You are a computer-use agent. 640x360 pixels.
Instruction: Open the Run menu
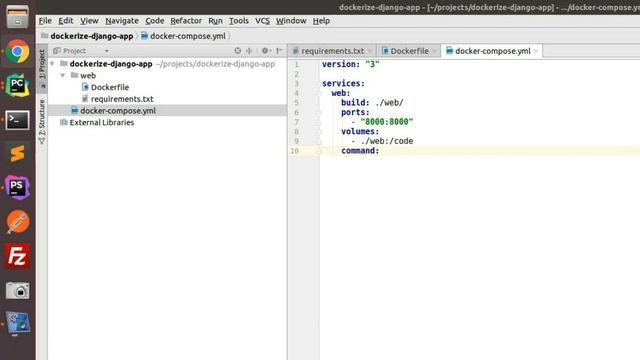click(x=215, y=21)
